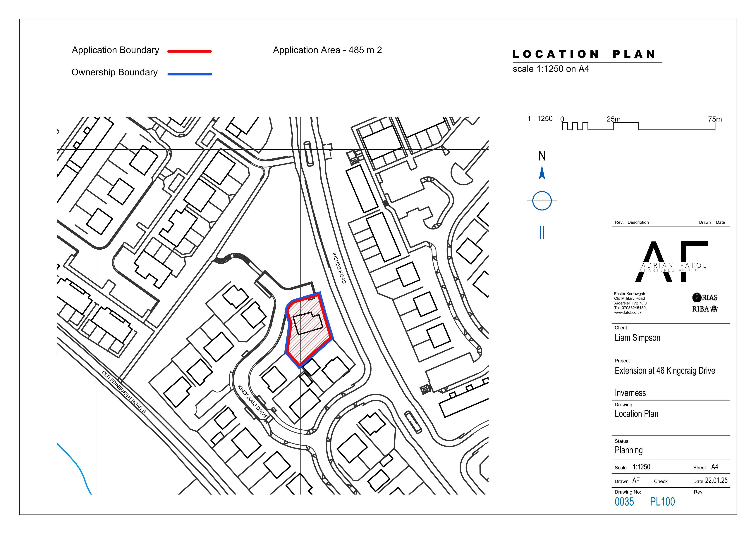Click the 'Inverness' project text

click(x=630, y=393)
